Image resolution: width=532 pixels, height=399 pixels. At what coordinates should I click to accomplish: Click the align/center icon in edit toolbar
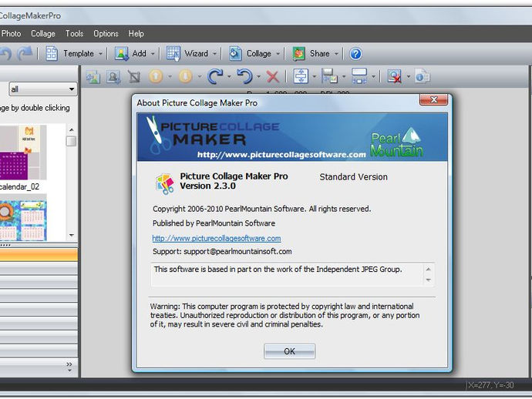(300, 76)
